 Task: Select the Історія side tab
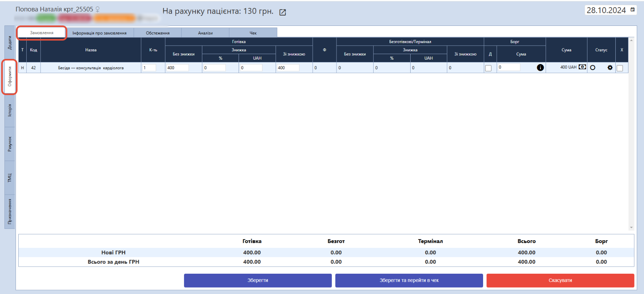(10, 110)
